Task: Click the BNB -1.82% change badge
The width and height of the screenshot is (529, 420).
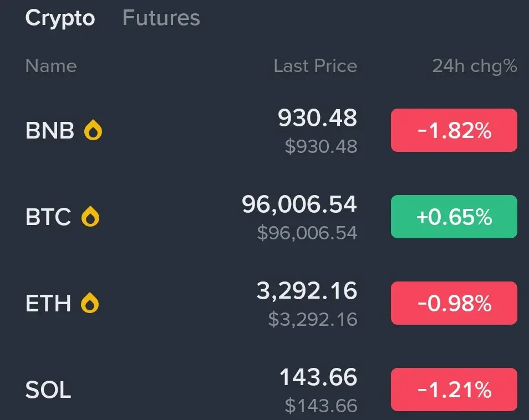Action: pos(454,130)
